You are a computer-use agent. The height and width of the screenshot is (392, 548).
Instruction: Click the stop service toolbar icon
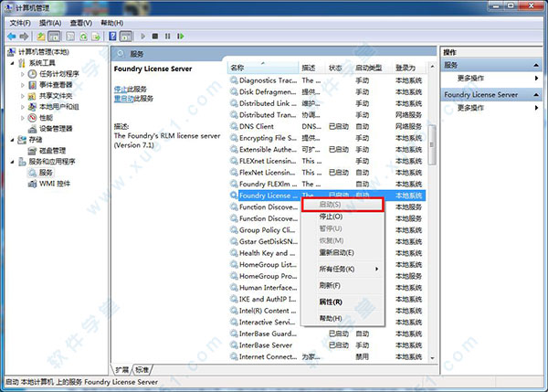(154, 36)
